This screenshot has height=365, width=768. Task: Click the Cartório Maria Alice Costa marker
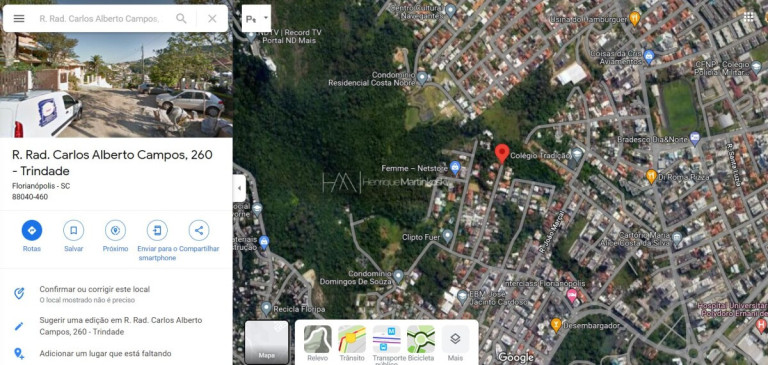(677, 239)
